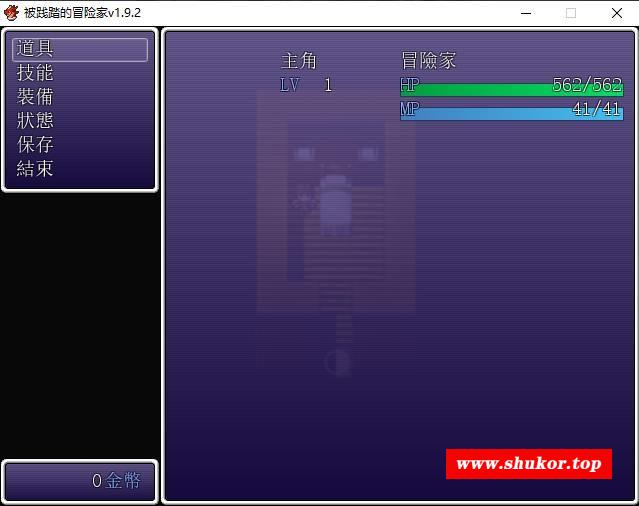Screen dimensions: 639x506
Task: Click the 主角 character name
Action: coord(299,61)
